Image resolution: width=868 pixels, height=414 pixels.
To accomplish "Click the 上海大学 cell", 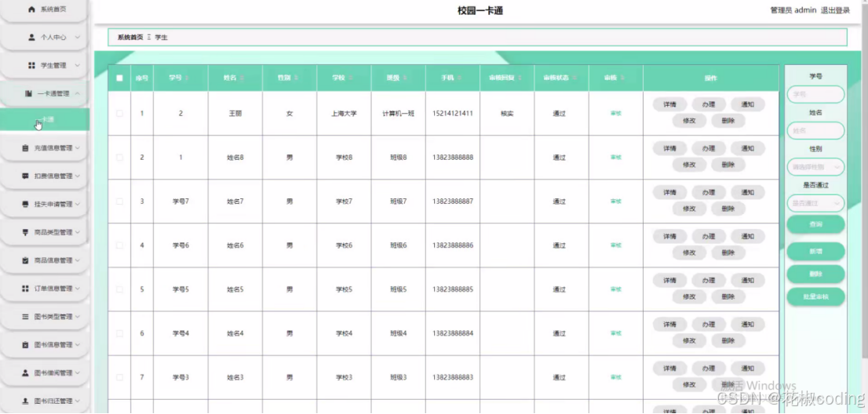I will [344, 114].
